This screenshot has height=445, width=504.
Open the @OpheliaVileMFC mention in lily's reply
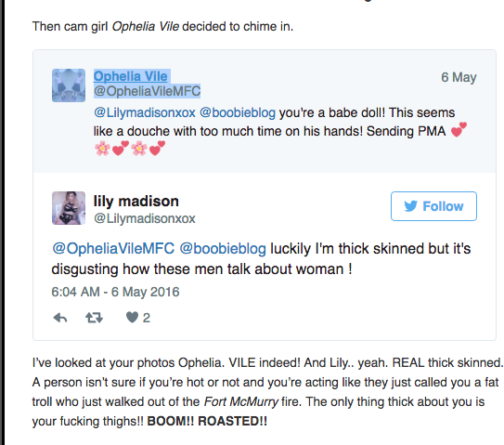tap(113, 249)
